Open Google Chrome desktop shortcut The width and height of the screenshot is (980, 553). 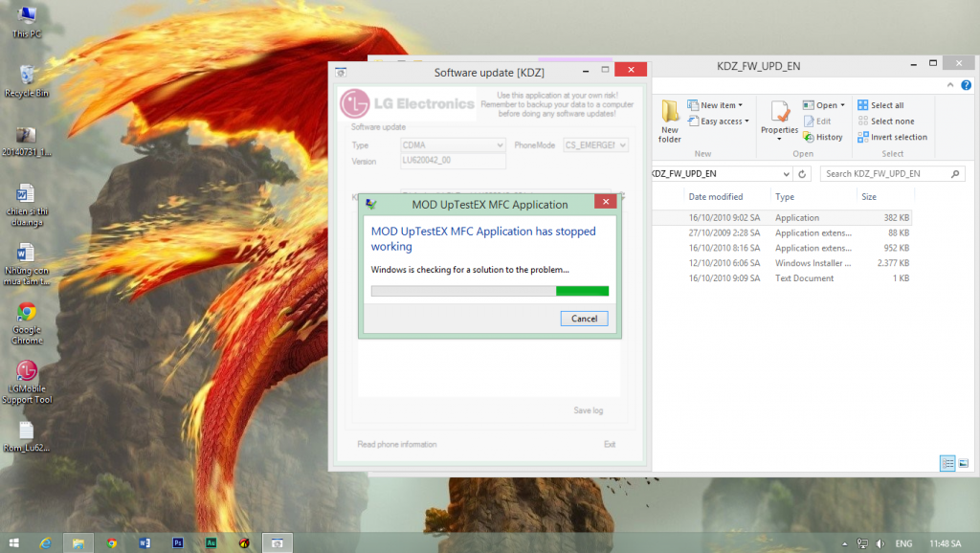pyautogui.click(x=27, y=323)
